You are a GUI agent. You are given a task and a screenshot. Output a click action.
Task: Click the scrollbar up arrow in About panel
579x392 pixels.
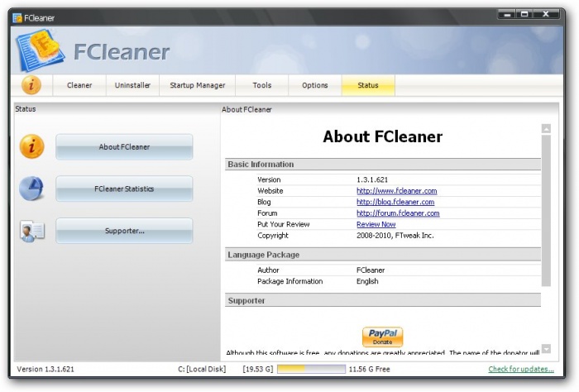coord(546,128)
